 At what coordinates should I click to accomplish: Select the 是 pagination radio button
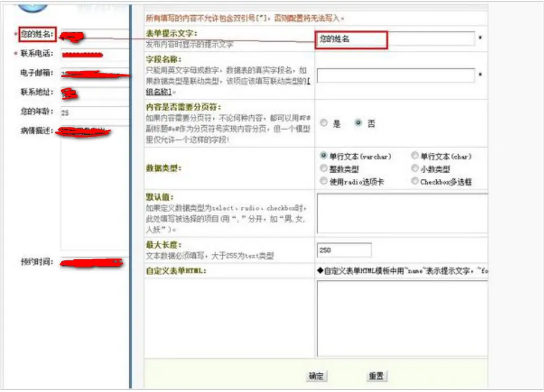(324, 123)
